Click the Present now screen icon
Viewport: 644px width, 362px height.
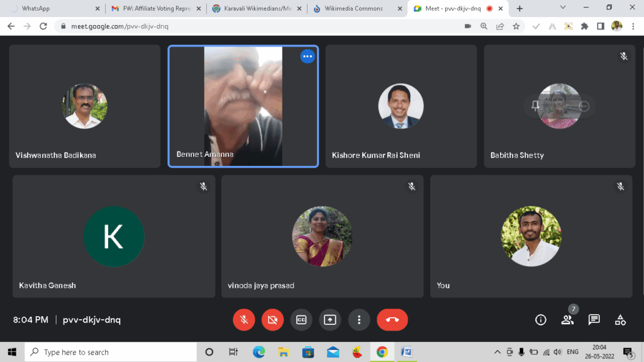pos(330,320)
